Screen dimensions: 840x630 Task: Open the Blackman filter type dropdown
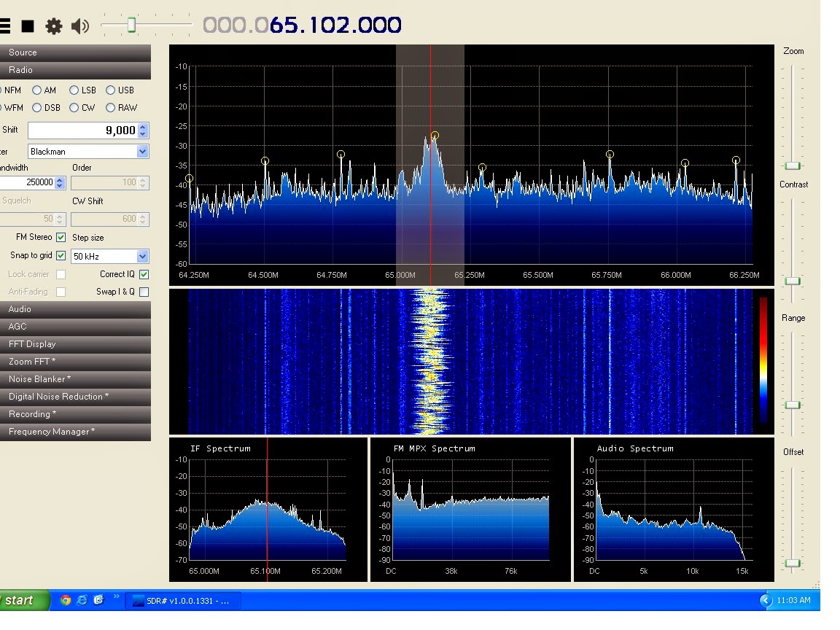[142, 152]
